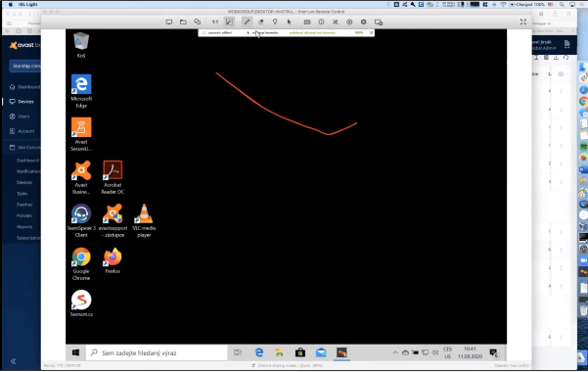Open Spotlight search in macOS menu bar
This screenshot has width=588, height=372.
(x=562, y=5)
